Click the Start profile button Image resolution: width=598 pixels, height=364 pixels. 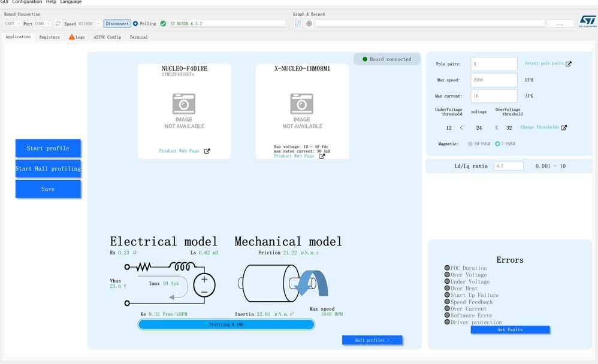(48, 148)
